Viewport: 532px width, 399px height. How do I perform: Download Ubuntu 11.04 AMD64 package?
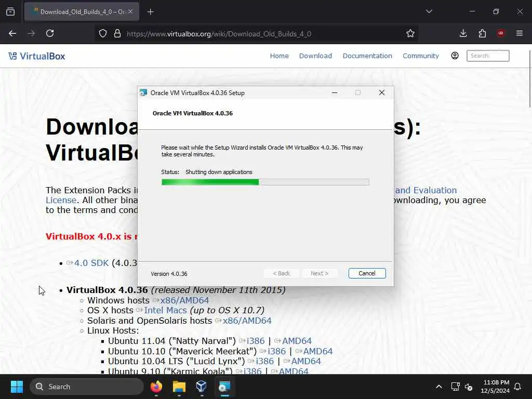coord(297,341)
